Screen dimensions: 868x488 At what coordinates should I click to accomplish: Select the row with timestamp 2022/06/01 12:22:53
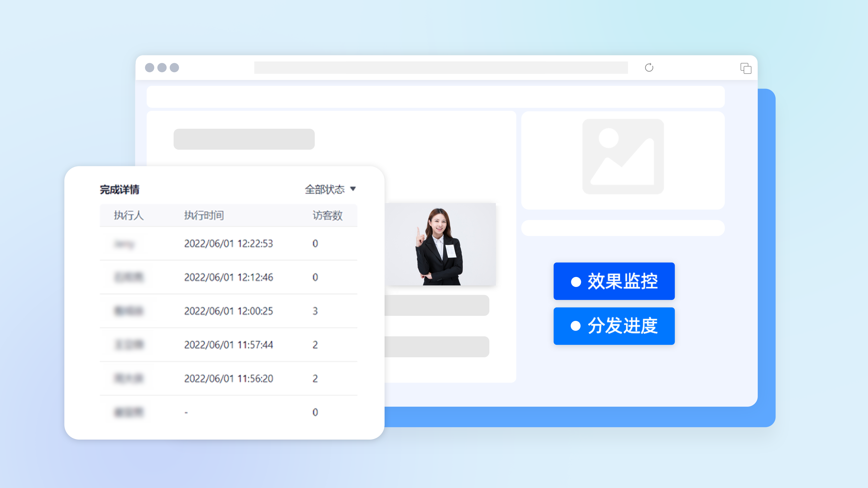(228, 243)
